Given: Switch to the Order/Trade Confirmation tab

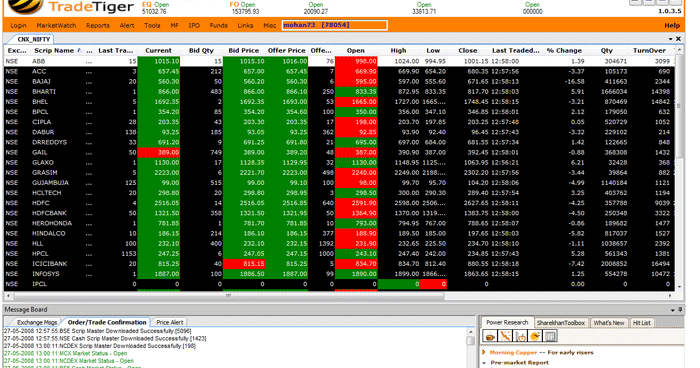Looking at the screenshot, I should 107,322.
